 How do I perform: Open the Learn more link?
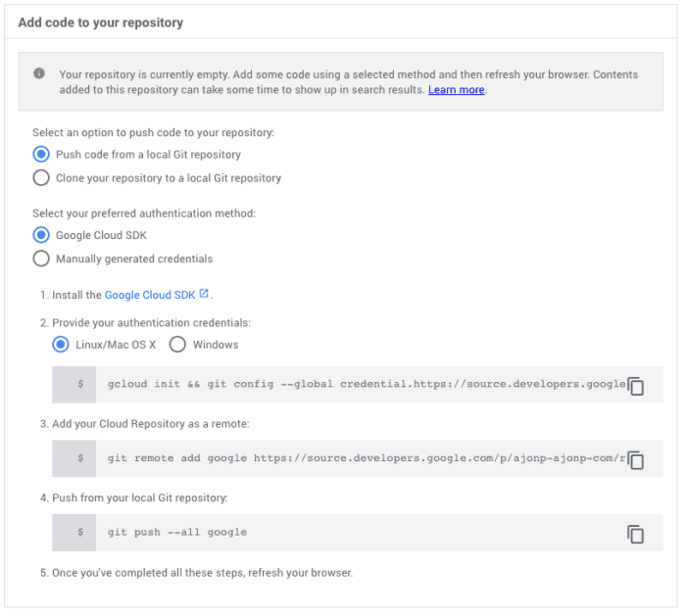[456, 90]
